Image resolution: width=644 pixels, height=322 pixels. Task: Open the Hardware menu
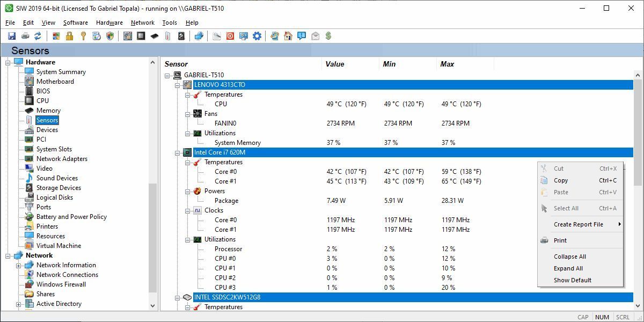tap(109, 23)
